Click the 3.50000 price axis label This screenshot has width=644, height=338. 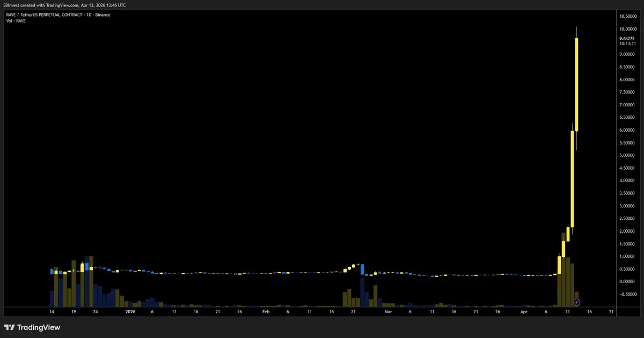(628, 193)
